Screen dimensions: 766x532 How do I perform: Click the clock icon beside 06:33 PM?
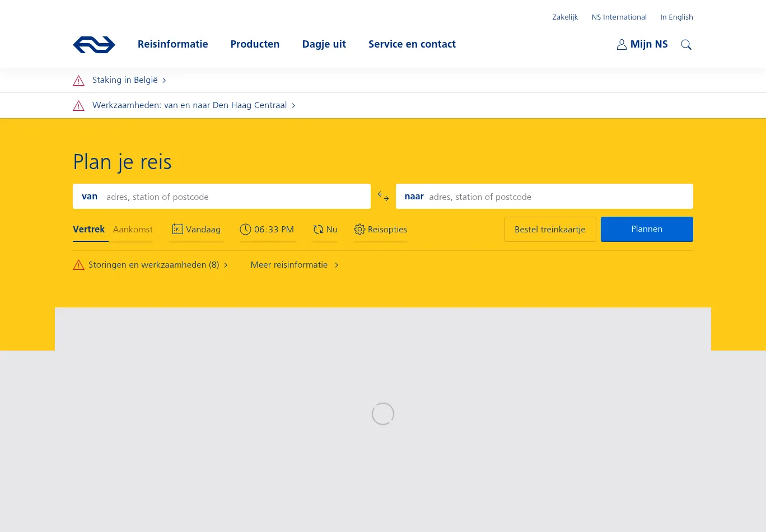point(245,229)
